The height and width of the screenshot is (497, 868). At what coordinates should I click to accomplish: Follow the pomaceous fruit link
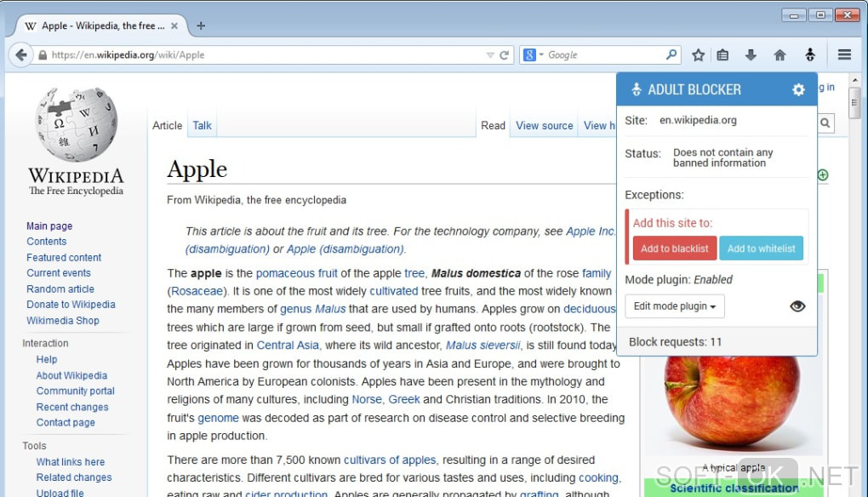(x=297, y=273)
